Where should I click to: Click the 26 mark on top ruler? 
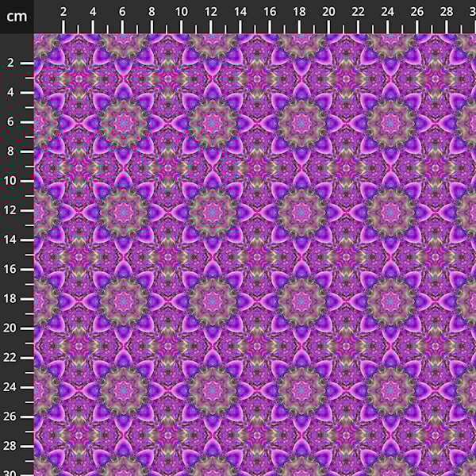pos(416,13)
